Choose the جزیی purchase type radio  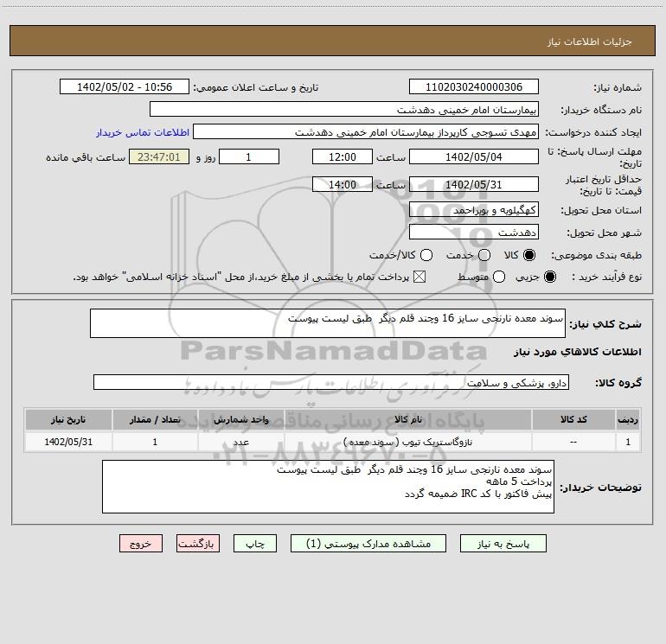(549, 277)
